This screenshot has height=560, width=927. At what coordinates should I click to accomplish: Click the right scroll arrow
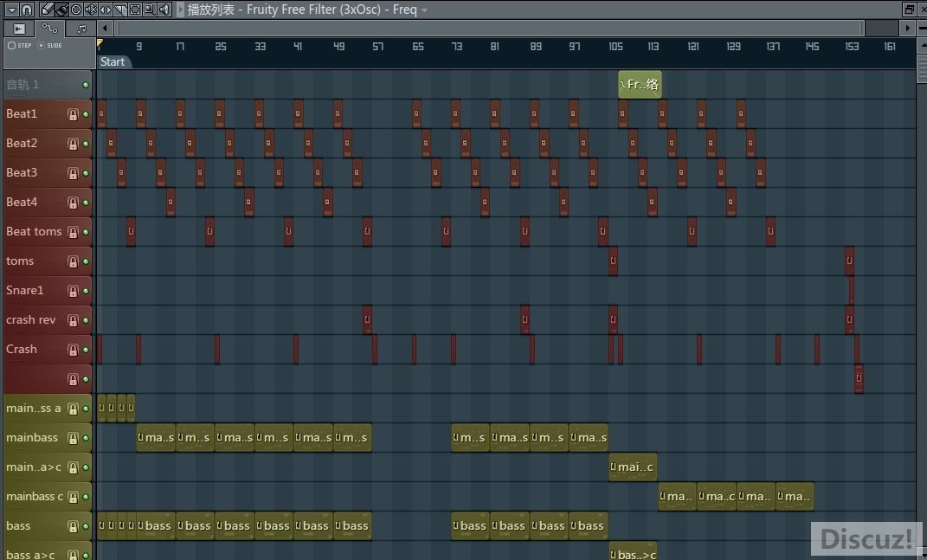click(907, 28)
